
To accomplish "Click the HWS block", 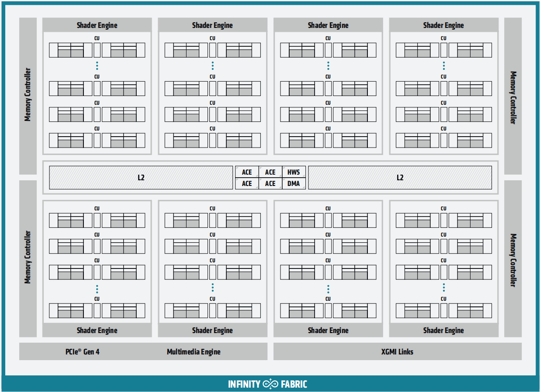I will pyautogui.click(x=294, y=172).
